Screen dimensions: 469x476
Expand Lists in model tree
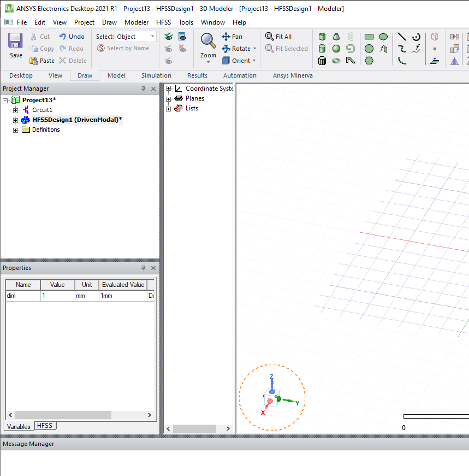(x=168, y=109)
